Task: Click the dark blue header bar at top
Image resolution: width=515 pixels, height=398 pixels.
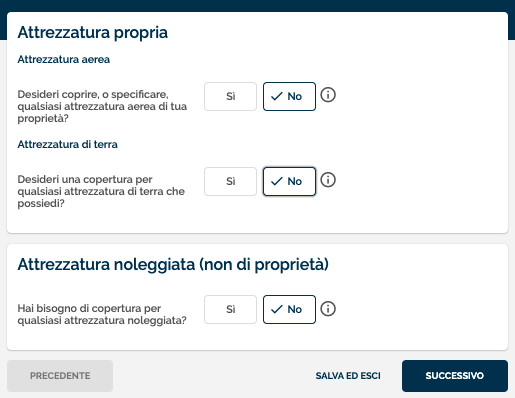Action: 257,6
